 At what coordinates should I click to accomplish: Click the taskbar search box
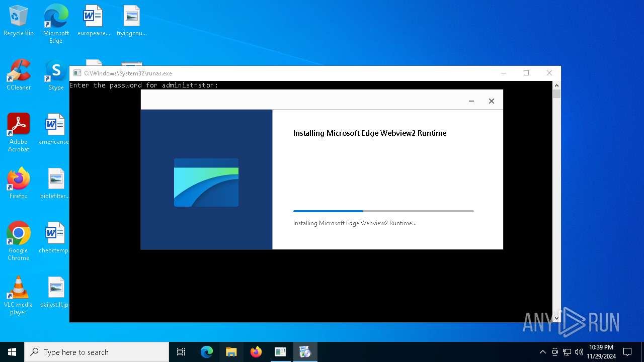point(97,352)
